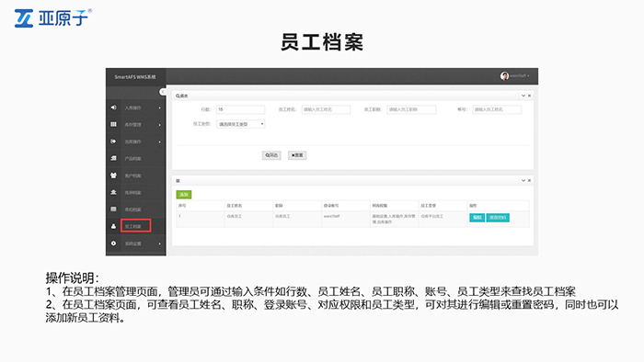Click the SmartAFS WMS系统 title

tap(135, 76)
